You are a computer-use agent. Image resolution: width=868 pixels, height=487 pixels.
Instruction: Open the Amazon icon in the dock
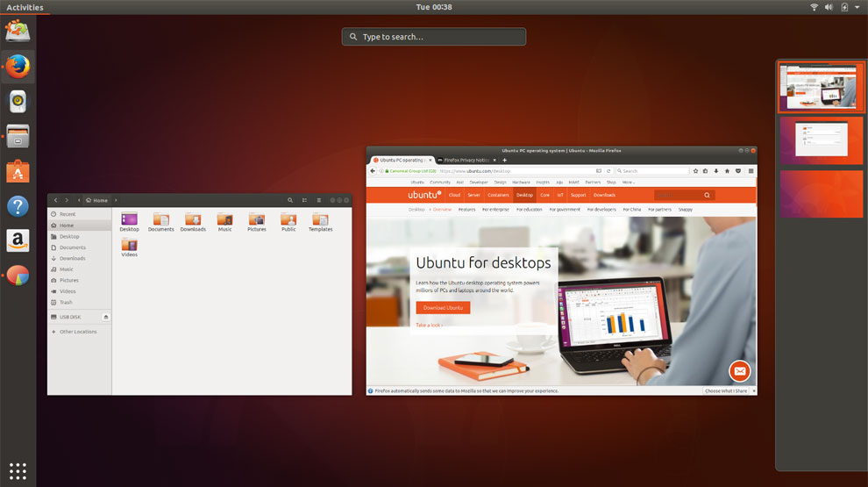pos(18,240)
